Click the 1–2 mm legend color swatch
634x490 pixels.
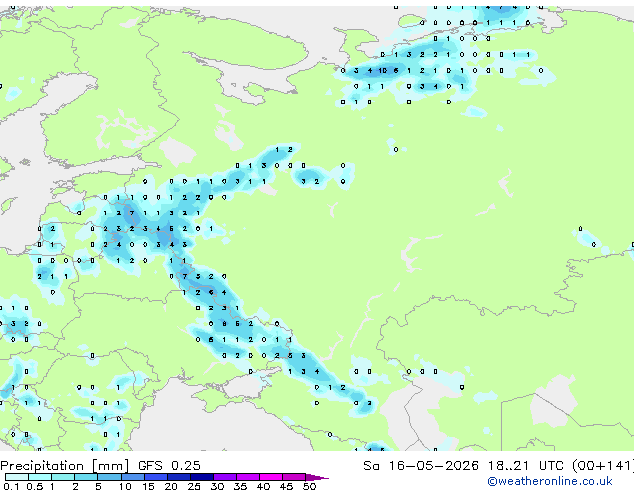coord(63,477)
